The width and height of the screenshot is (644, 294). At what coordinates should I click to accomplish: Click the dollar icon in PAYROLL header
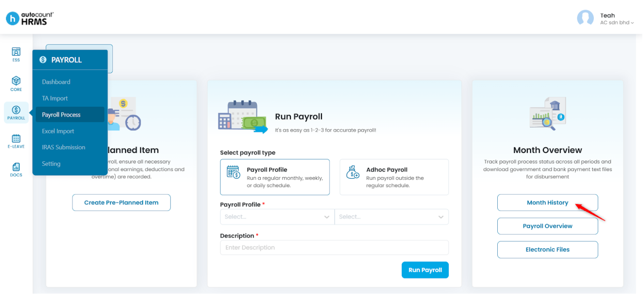pyautogui.click(x=43, y=60)
